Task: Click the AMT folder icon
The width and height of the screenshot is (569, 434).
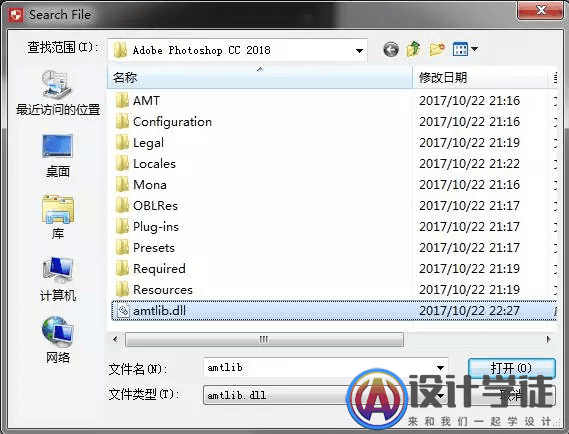Action: pyautogui.click(x=122, y=101)
